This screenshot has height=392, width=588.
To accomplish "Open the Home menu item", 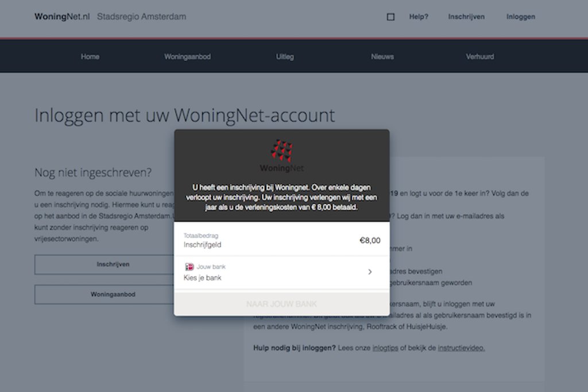I will point(90,57).
